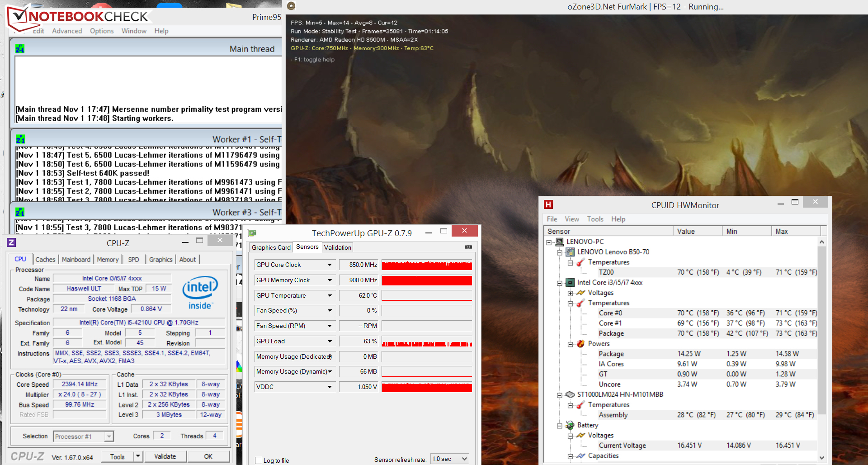The width and height of the screenshot is (868, 465).
Task: Open the VDDC sensor dropdown
Action: click(330, 387)
